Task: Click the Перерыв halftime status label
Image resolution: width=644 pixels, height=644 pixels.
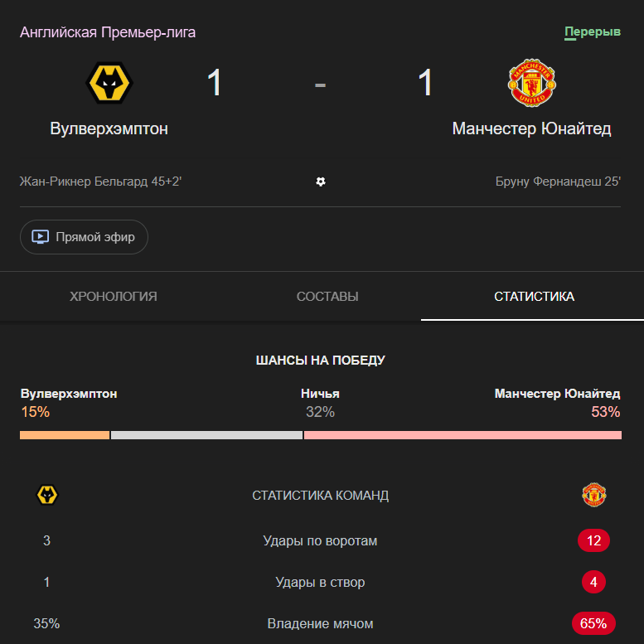Action: pyautogui.click(x=593, y=32)
